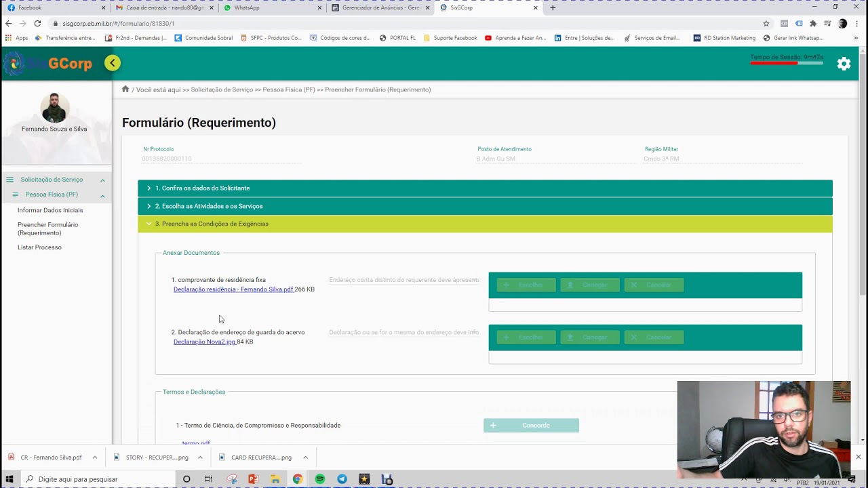Image resolution: width=868 pixels, height=488 pixels.
Task: Open RD Station Marketing bookmark
Action: coord(724,38)
